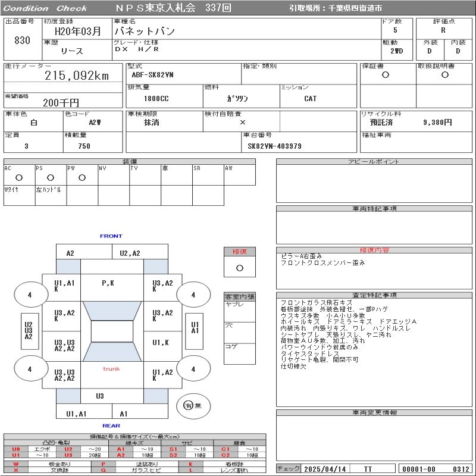This screenshot has width=476, height=476.
Task: Click the right mirror box labeled U1 A1
Action: click(x=195, y=327)
